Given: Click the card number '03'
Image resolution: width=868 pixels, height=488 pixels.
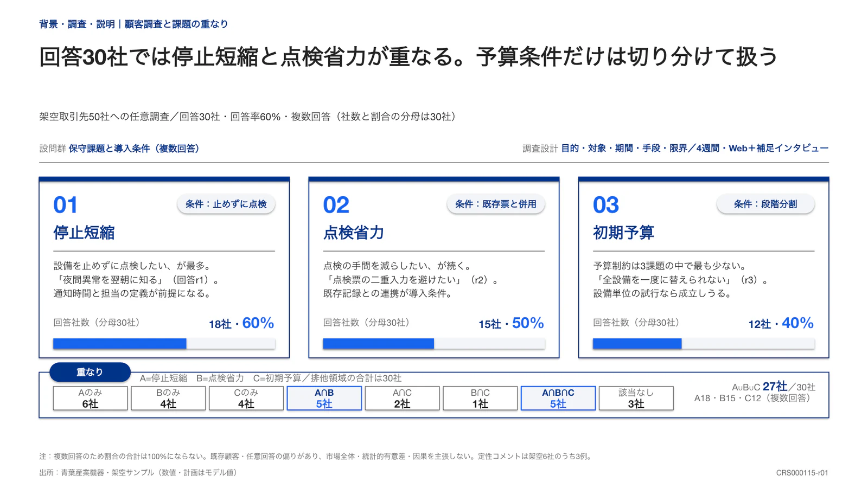Looking at the screenshot, I should tap(606, 205).
